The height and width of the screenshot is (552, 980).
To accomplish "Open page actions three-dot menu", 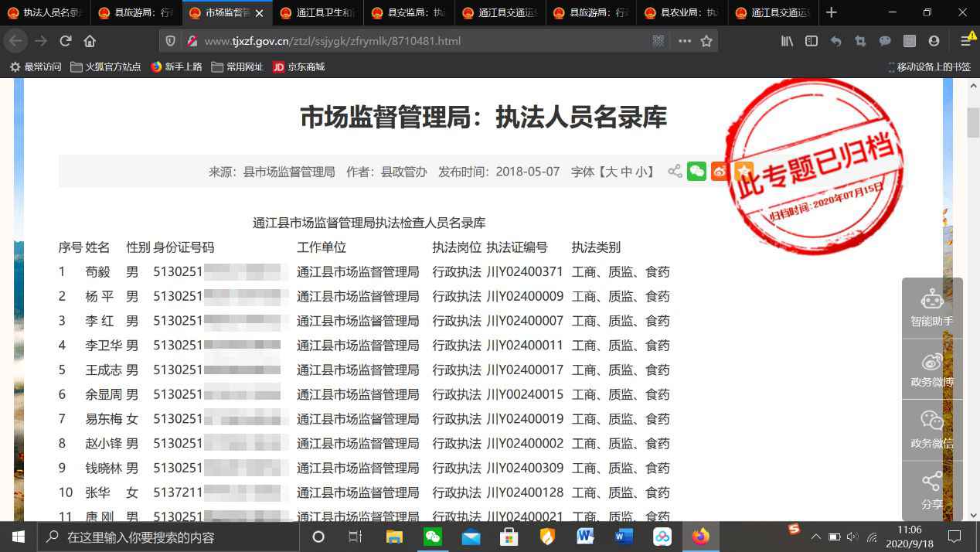I will (684, 41).
